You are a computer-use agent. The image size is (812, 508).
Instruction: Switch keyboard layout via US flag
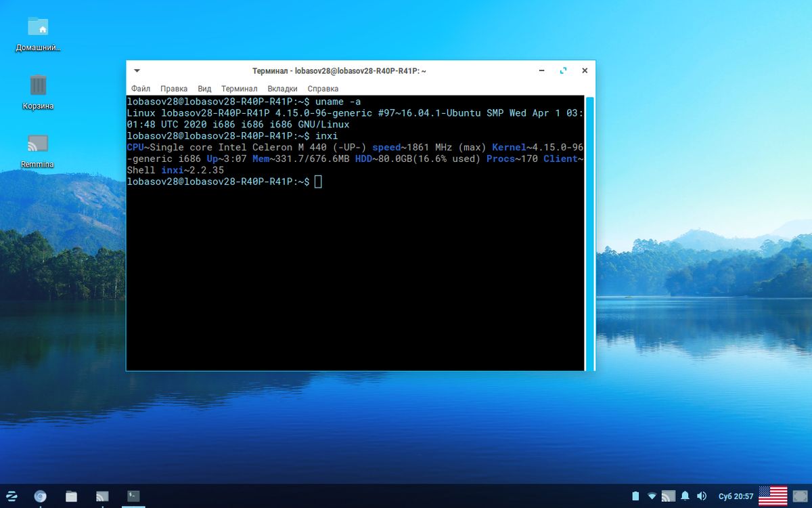tap(773, 496)
